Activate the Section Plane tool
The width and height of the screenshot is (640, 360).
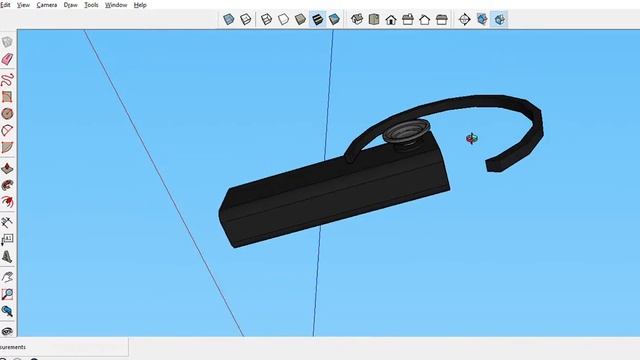[x=464, y=19]
